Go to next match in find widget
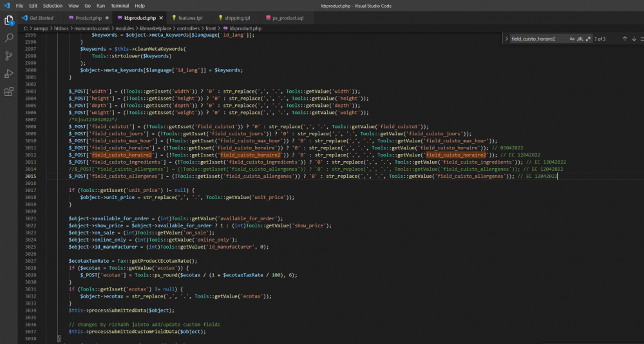Viewport: 644px width, 344px height. pos(634,39)
